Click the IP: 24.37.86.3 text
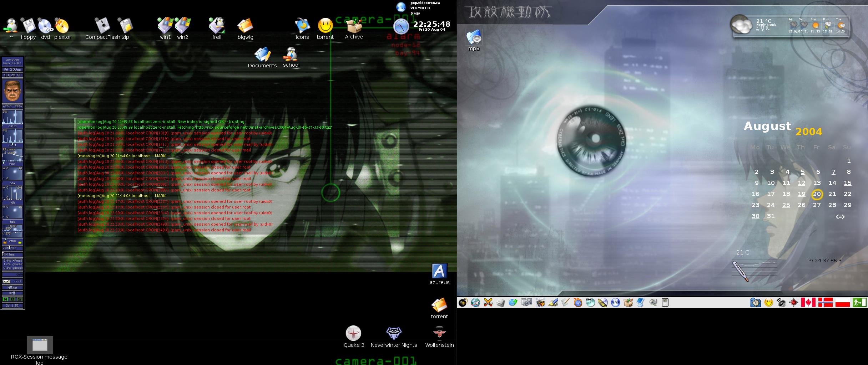The image size is (868, 365). click(x=824, y=261)
